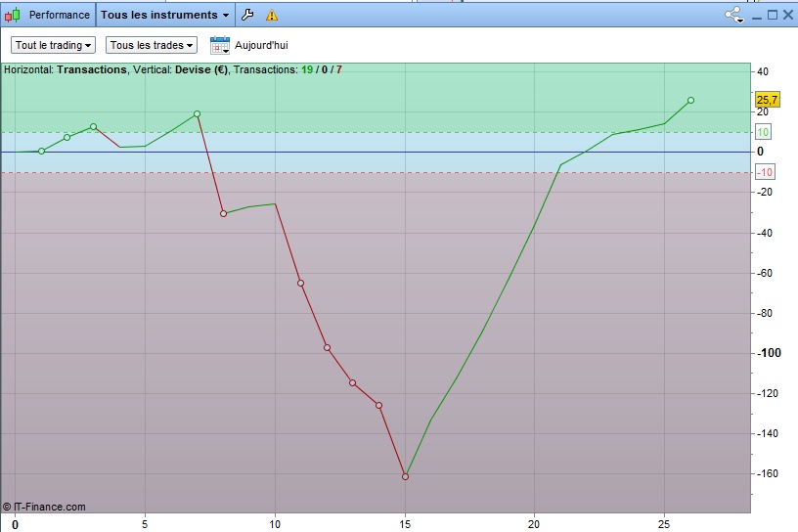Maximize the Performance window
The height and width of the screenshot is (532, 798).
point(773,15)
